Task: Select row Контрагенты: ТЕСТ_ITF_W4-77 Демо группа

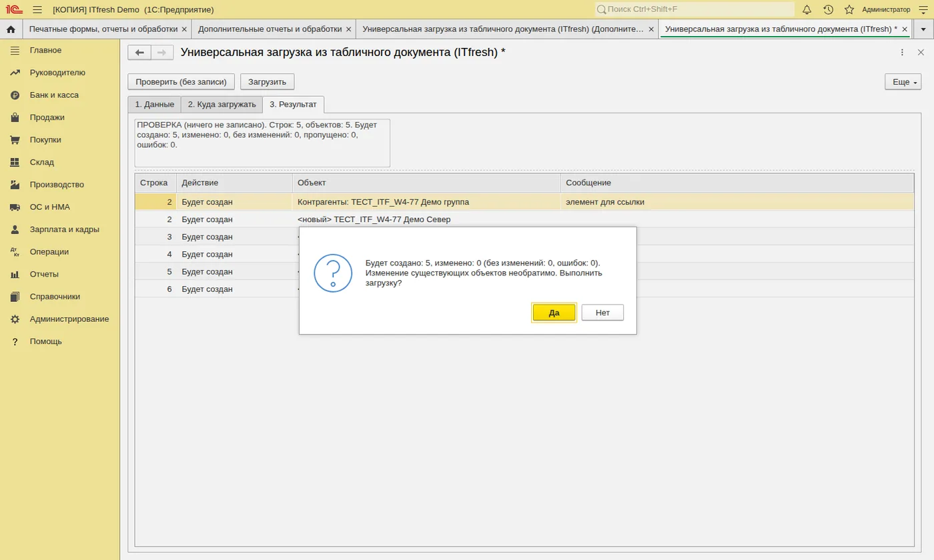Action: point(524,202)
